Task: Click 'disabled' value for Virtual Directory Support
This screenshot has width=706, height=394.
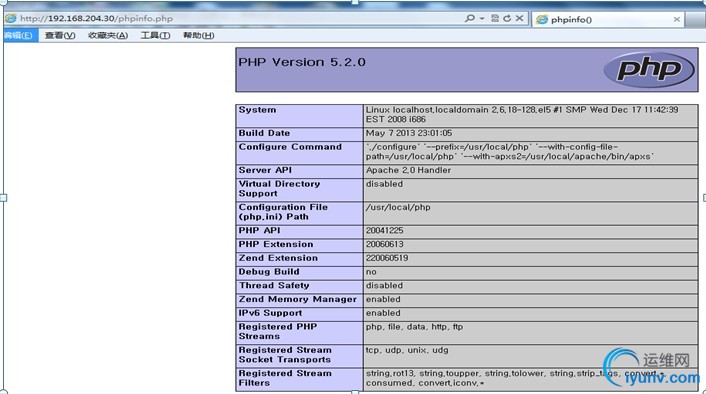Action: point(384,184)
